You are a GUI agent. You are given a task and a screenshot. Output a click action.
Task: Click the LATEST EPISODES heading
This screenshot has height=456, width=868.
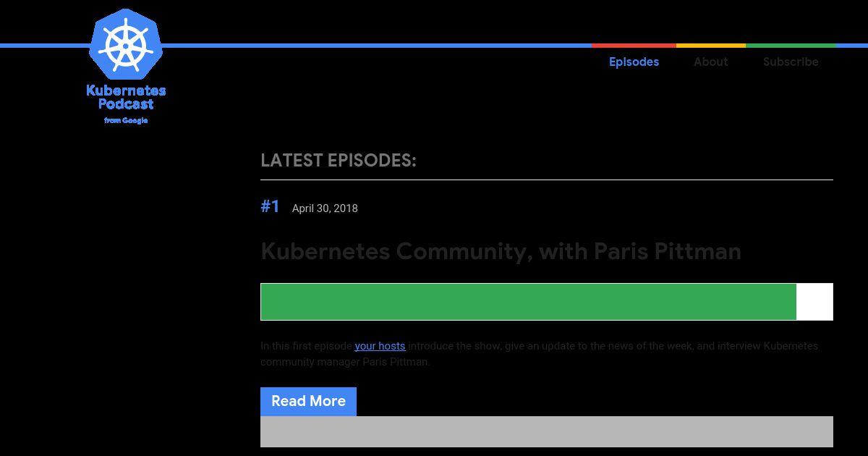tap(339, 161)
